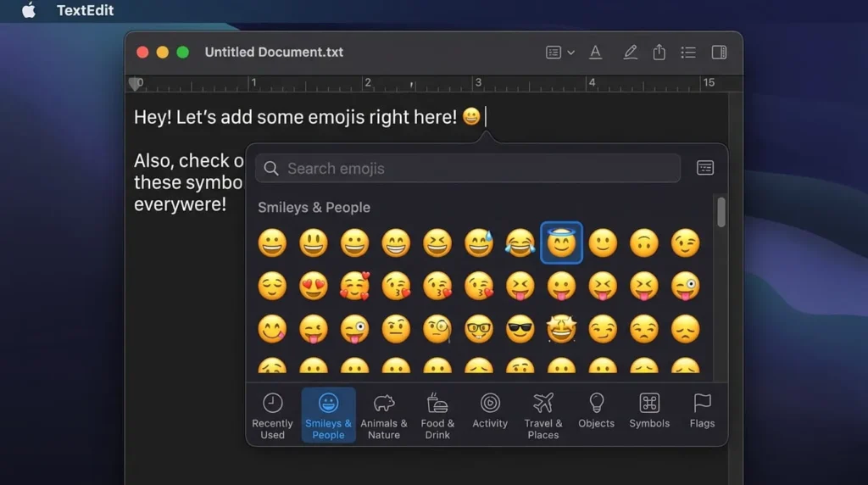The width and height of the screenshot is (868, 485).
Task: Click the Search emojis field
Action: coord(468,169)
